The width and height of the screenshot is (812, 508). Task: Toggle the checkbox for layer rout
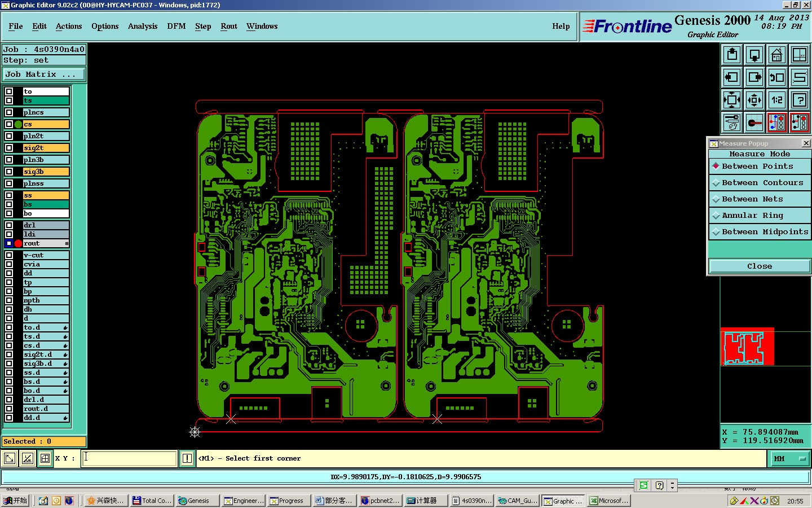pyautogui.click(x=9, y=243)
